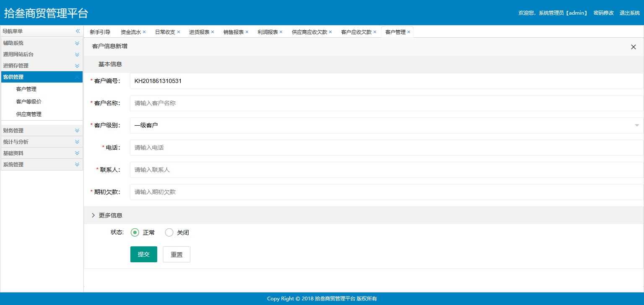The width and height of the screenshot is (644, 305).
Task: Collapse the navigation menu with double-arrow icon
Action: (78, 31)
